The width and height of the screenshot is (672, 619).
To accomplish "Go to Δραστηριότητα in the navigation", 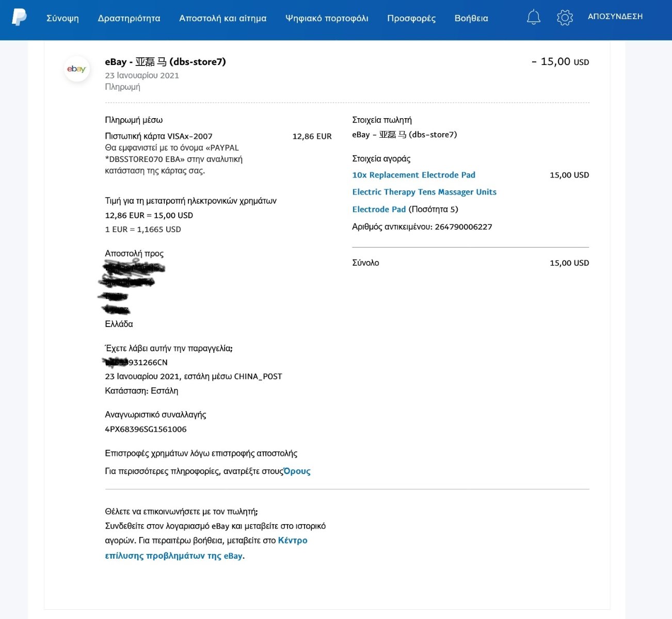I will (129, 18).
